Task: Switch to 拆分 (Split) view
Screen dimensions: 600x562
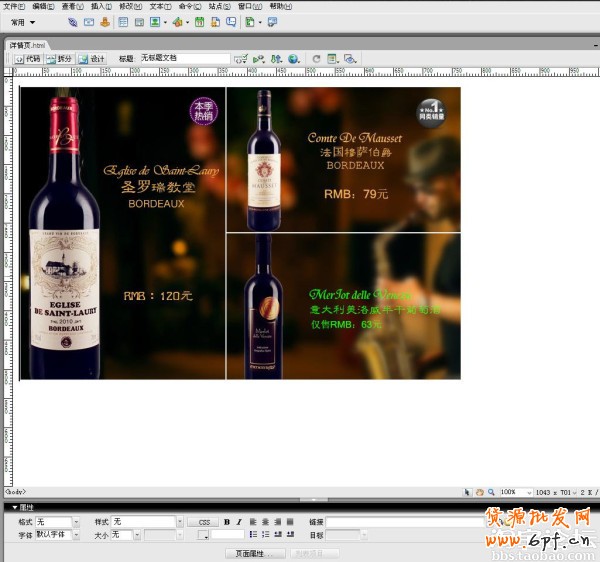Action: pos(59,59)
